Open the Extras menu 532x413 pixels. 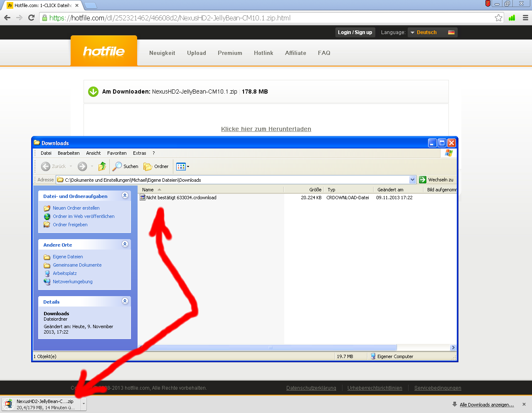(139, 153)
